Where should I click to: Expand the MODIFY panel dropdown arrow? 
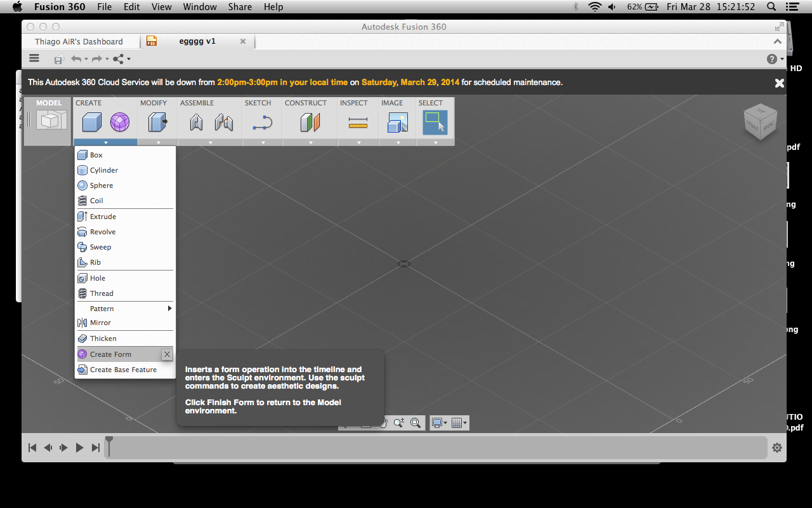point(157,143)
